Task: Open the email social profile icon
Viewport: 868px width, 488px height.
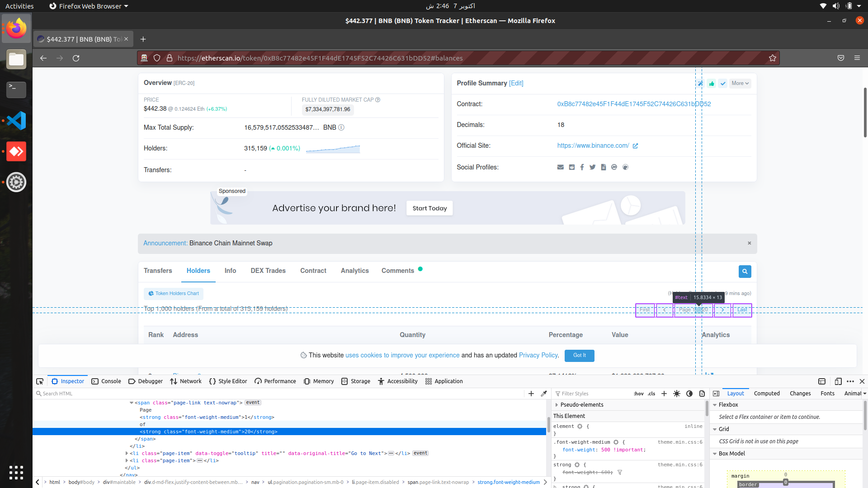Action: point(561,167)
